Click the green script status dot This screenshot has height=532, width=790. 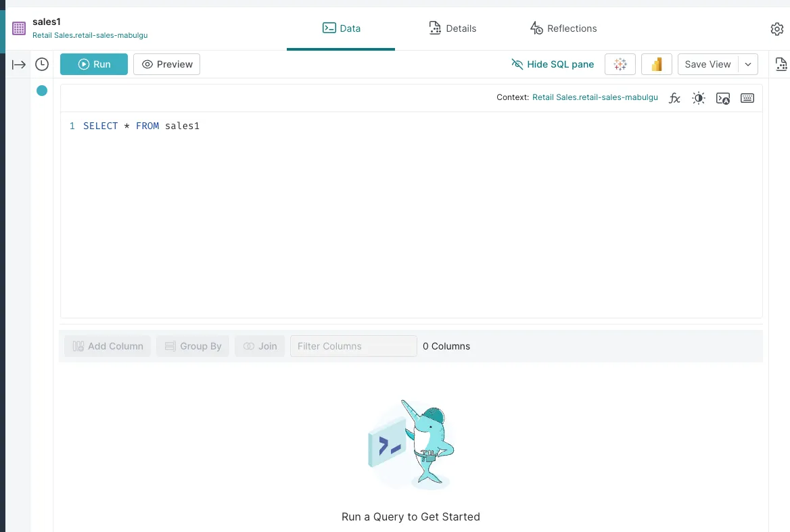[x=41, y=90]
